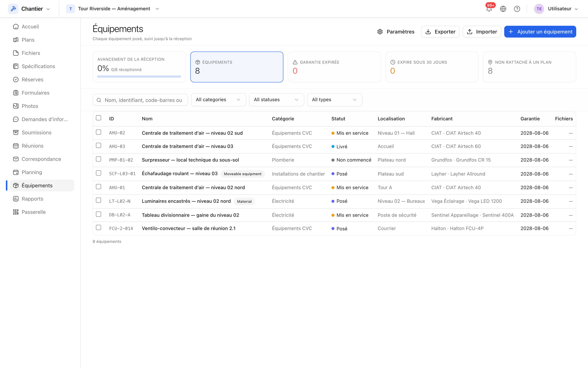Image resolution: width=588 pixels, height=368 pixels.
Task: Open the Utilisateur account menu
Action: click(556, 9)
